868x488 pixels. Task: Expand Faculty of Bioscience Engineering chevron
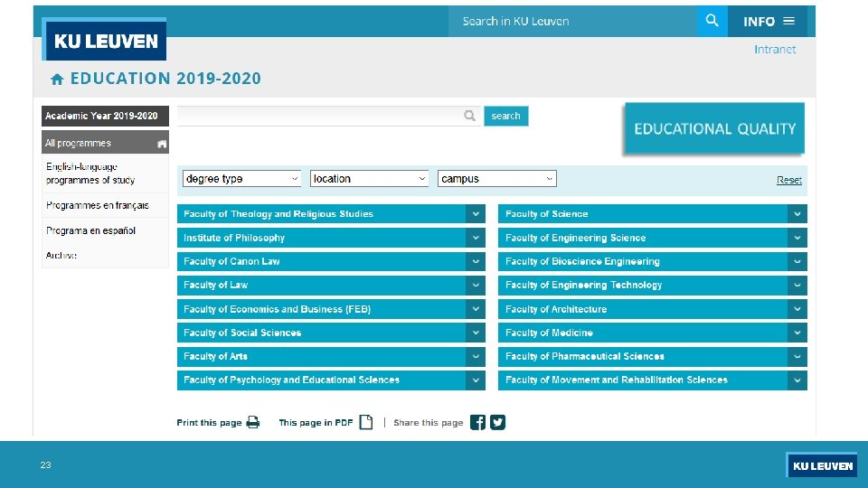pos(797,261)
